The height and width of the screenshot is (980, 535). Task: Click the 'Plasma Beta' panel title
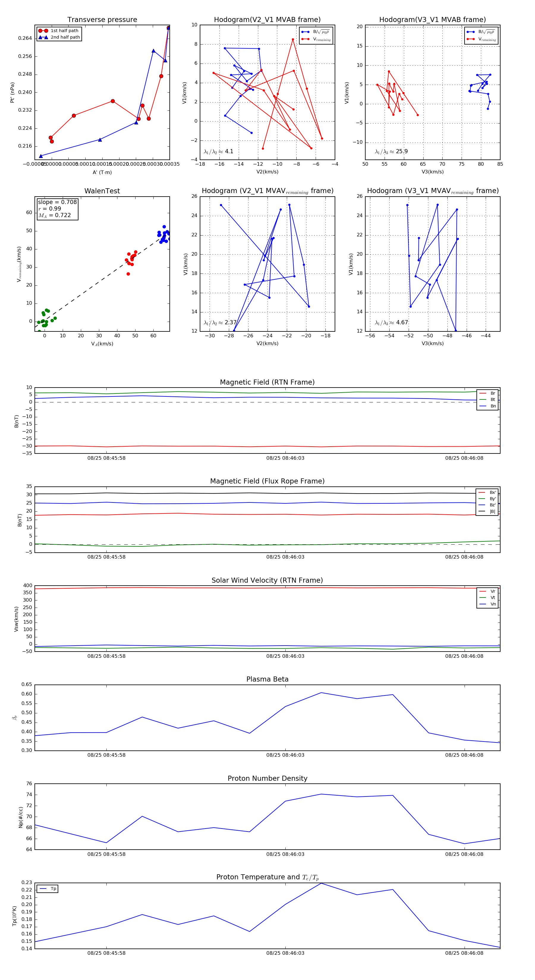pos(267,679)
